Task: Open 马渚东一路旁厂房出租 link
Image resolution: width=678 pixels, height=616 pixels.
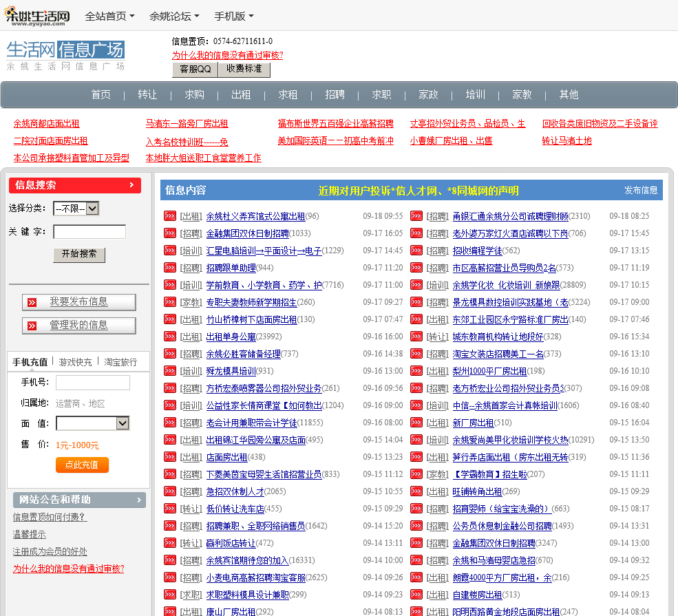Action: tap(187, 124)
